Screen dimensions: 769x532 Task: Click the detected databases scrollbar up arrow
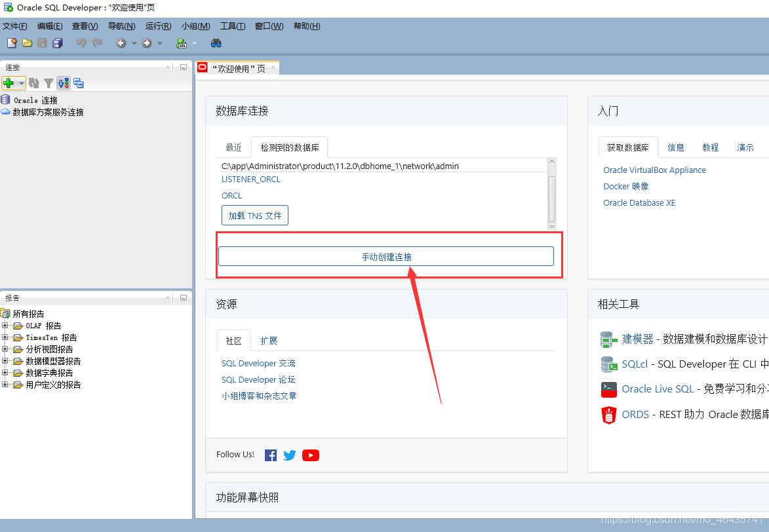(552, 161)
